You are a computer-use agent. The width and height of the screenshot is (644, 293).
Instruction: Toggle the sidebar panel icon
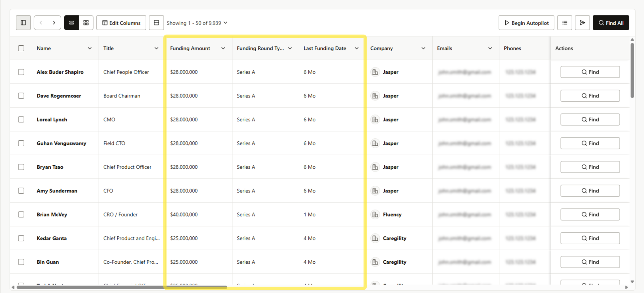[23, 23]
